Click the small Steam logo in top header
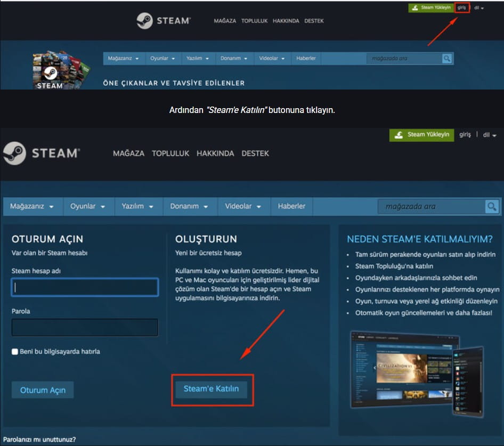The image size is (504, 446). pyautogui.click(x=144, y=21)
